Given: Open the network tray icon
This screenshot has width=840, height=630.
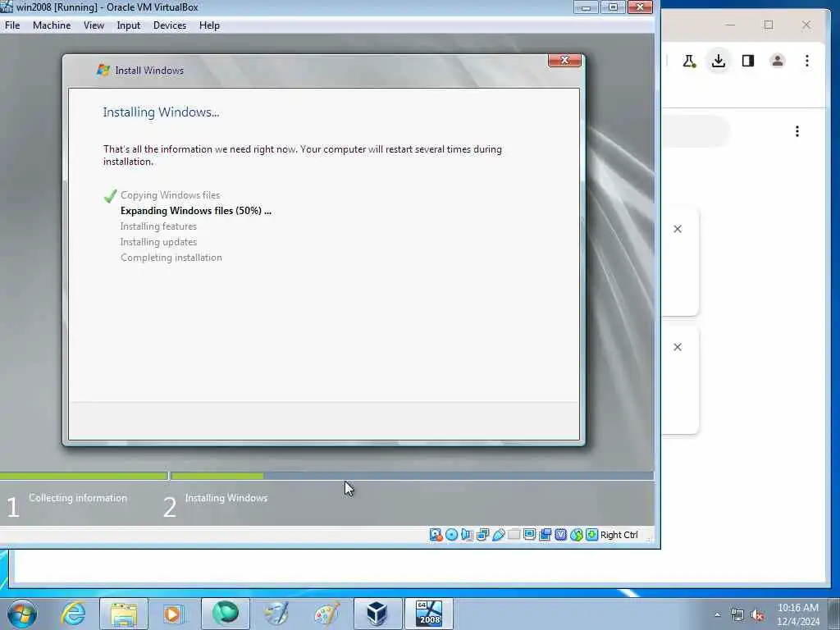Looking at the screenshot, I should [x=737, y=614].
